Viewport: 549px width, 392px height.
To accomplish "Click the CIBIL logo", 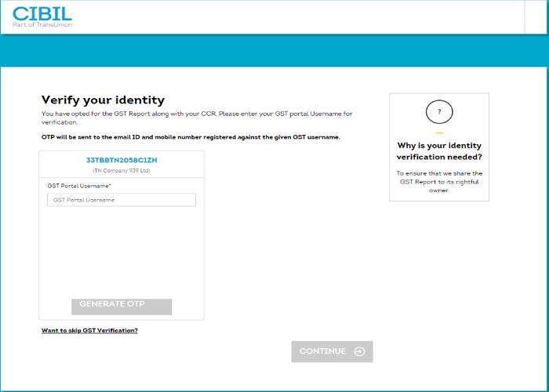I will tap(42, 14).
